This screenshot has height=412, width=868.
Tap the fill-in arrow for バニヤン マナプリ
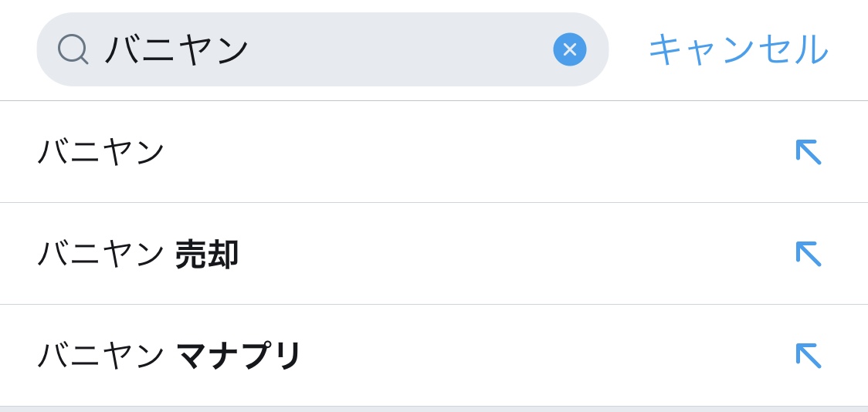(x=808, y=356)
